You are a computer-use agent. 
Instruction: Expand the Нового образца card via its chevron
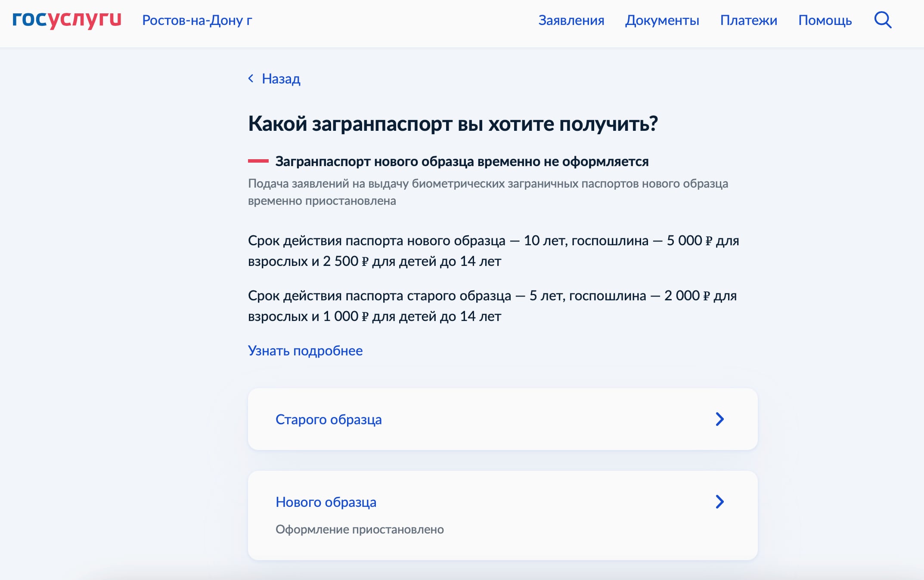tap(719, 501)
